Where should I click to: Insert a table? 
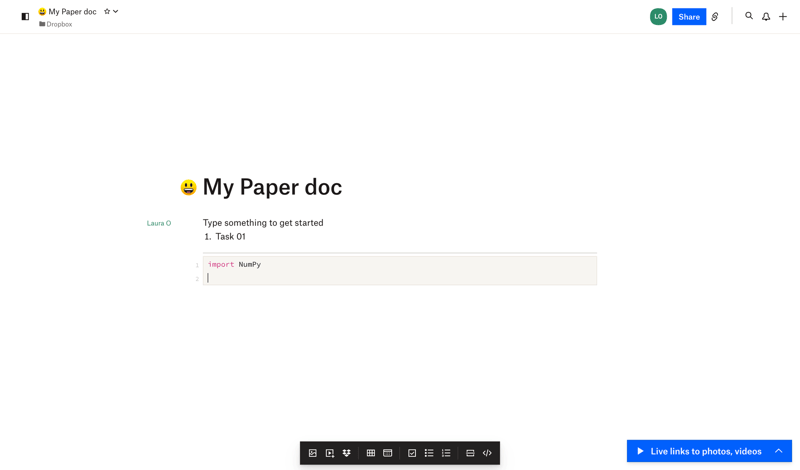(371, 453)
